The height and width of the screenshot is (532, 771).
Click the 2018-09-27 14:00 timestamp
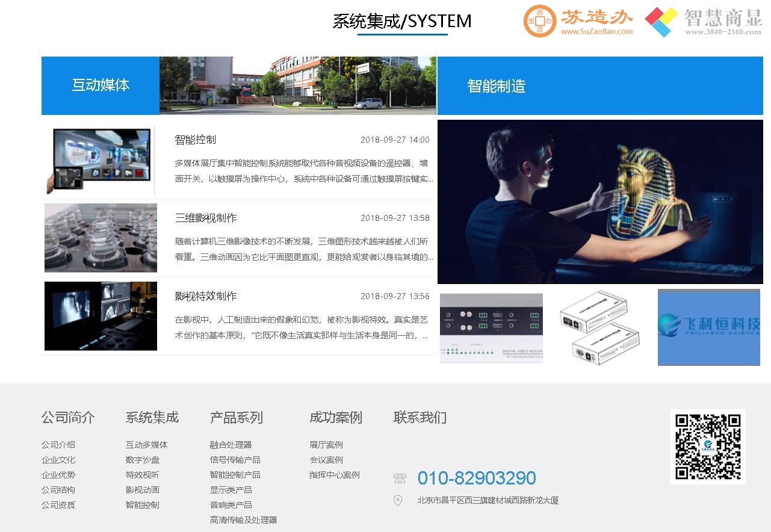395,140
